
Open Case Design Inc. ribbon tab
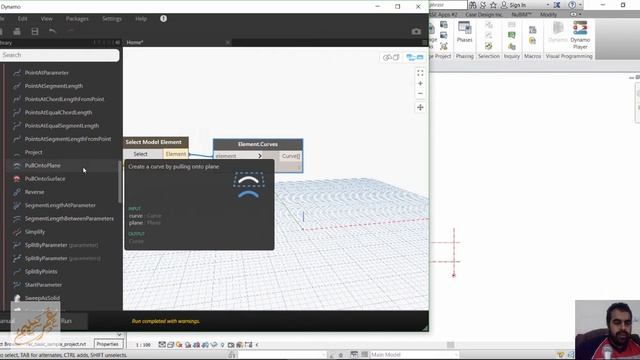coord(484,14)
